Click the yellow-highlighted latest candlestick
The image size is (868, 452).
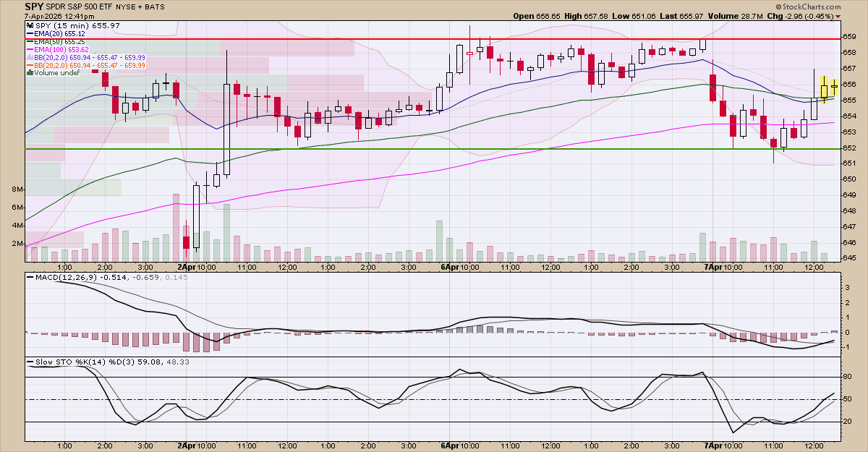(x=834, y=86)
